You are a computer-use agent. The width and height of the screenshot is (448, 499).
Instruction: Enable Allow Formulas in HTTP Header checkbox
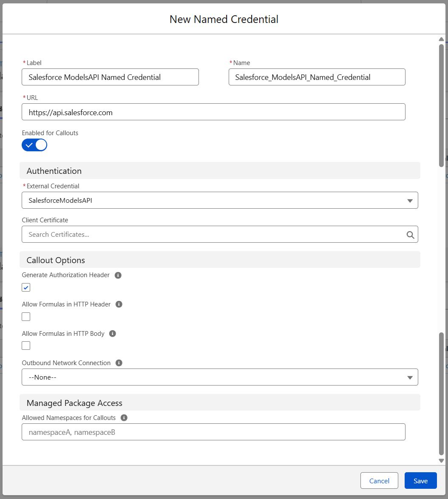pos(26,317)
